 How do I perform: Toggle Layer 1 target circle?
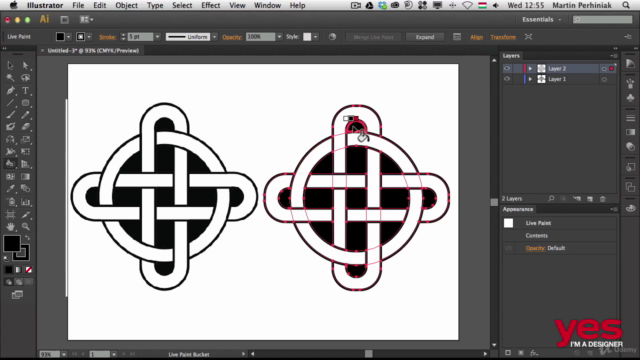[604, 79]
